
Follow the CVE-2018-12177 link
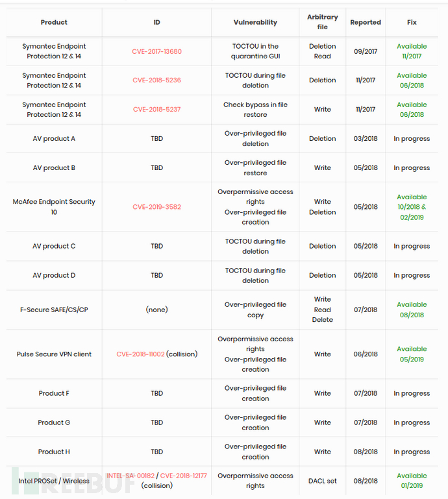point(184,476)
